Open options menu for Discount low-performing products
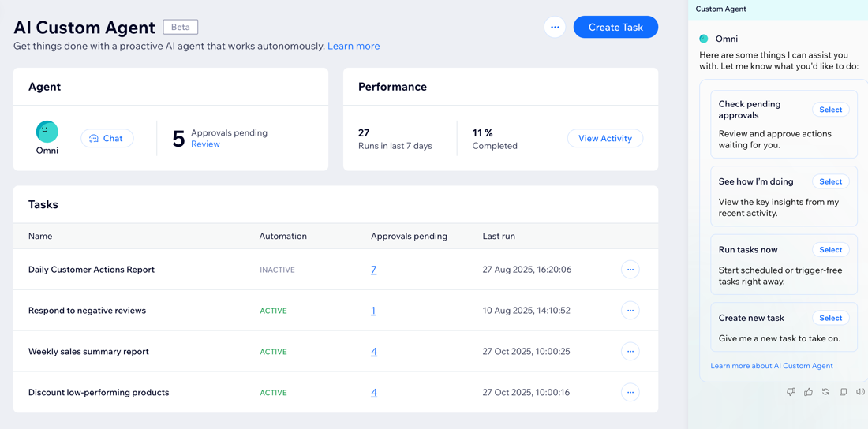868x429 pixels. (630, 393)
